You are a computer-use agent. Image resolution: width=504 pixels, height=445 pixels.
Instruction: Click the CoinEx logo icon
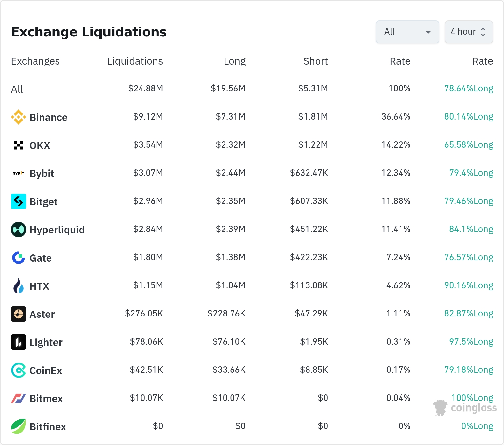point(19,370)
